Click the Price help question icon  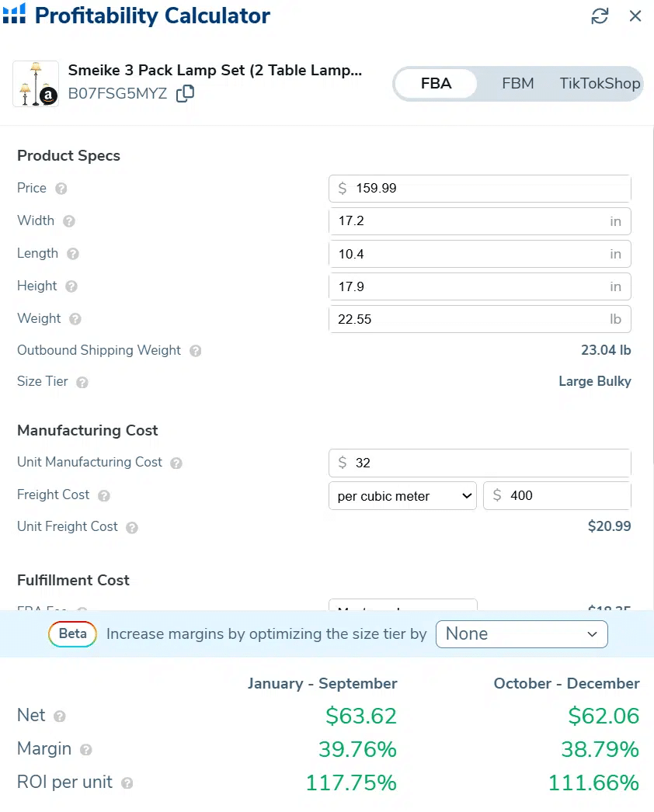[x=61, y=189]
